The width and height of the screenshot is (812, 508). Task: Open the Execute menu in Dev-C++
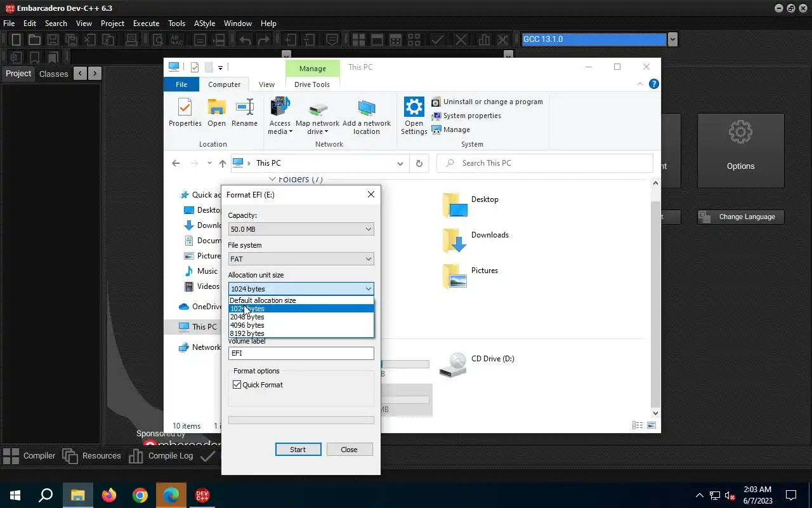(x=146, y=23)
